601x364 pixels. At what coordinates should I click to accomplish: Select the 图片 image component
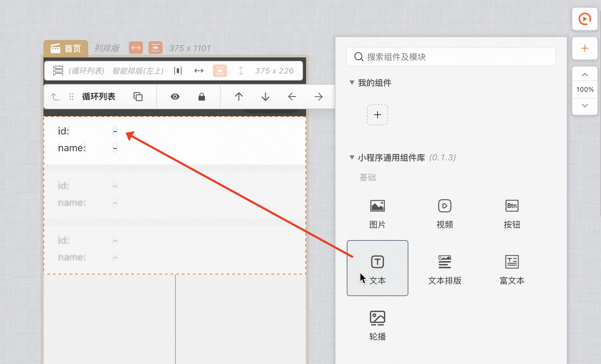tap(377, 213)
